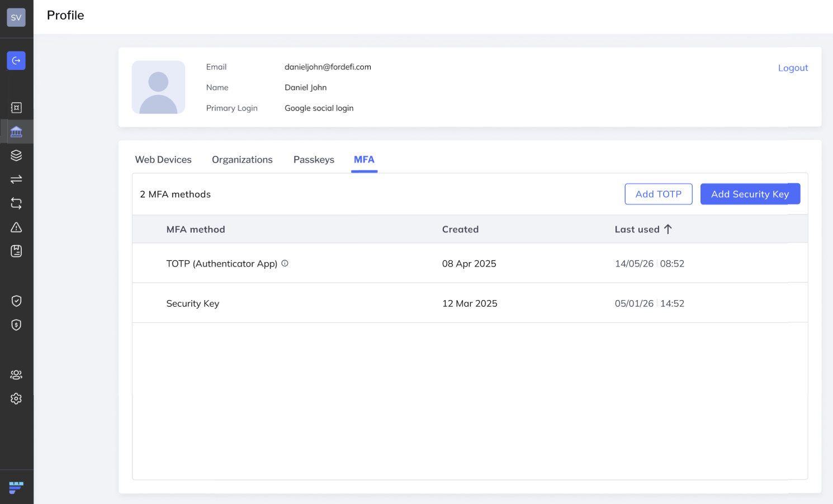833x504 pixels.
Task: Switch to the Organizations tab
Action: [x=242, y=160]
